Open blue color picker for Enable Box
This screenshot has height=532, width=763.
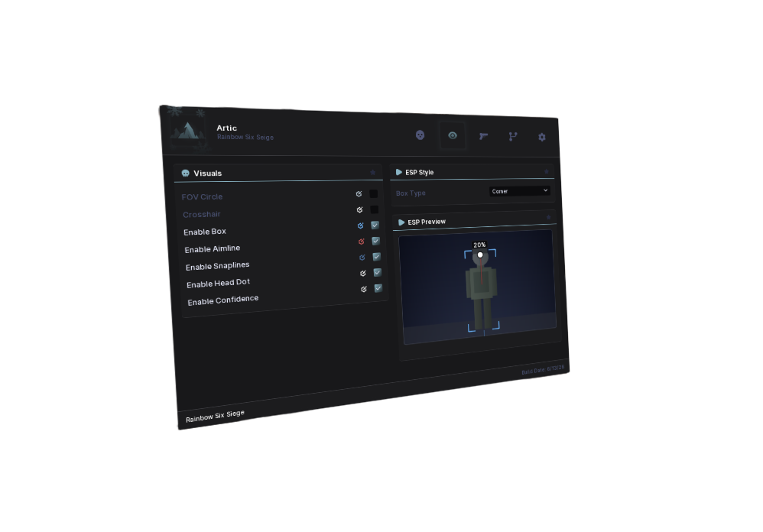coord(361,225)
